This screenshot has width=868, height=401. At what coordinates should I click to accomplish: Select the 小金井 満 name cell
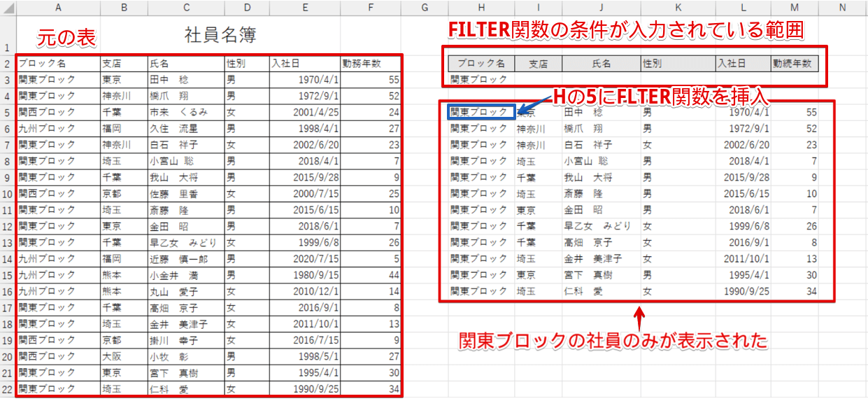pos(185,275)
